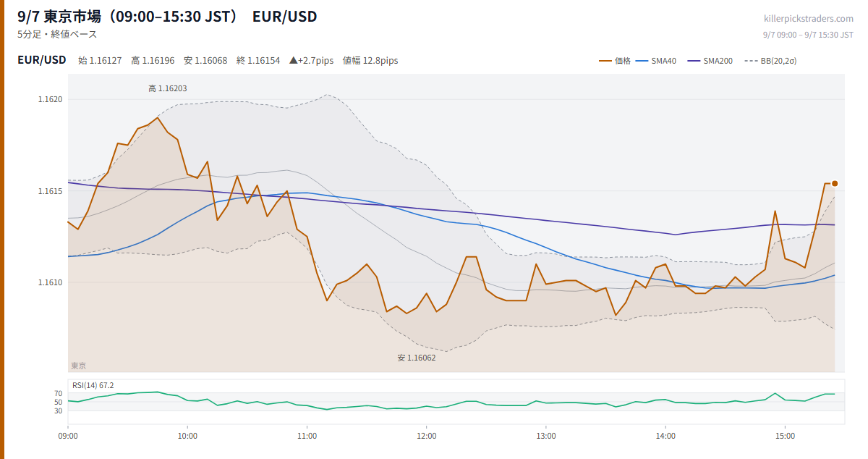This screenshot has height=459, width=868.
Task: Click the 15:00 time axis label
Action: pyautogui.click(x=785, y=436)
